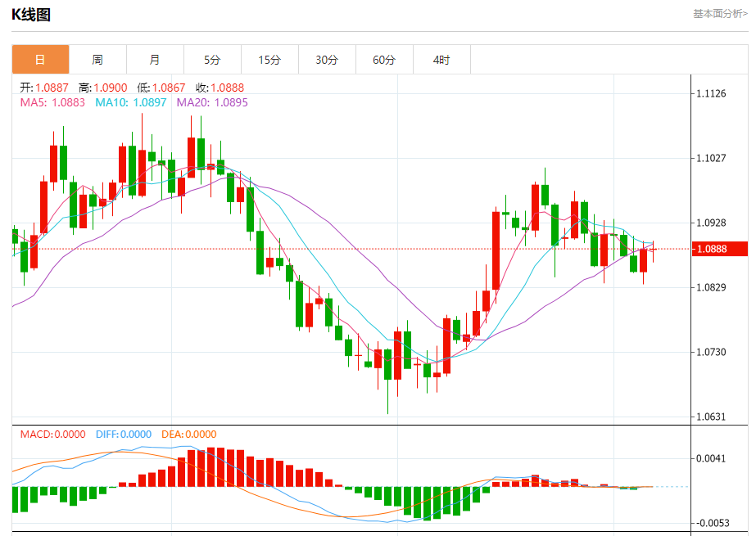Click the 开:1.0887 open price value
Screen dimensions: 756x536
[44, 88]
